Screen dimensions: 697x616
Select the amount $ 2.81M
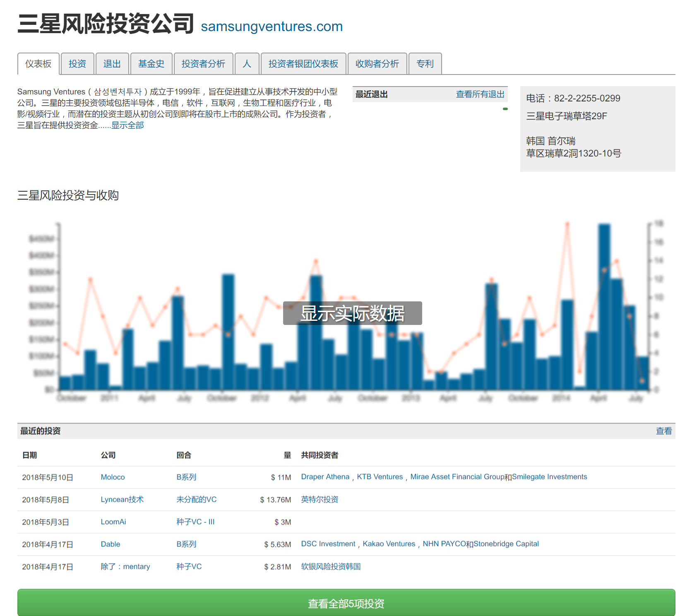coord(278,567)
